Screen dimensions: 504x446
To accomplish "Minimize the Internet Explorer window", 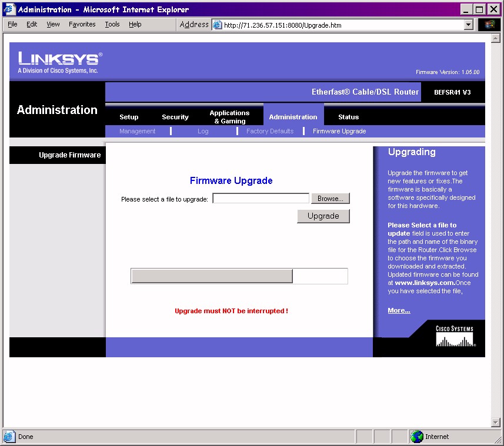I will [x=466, y=9].
